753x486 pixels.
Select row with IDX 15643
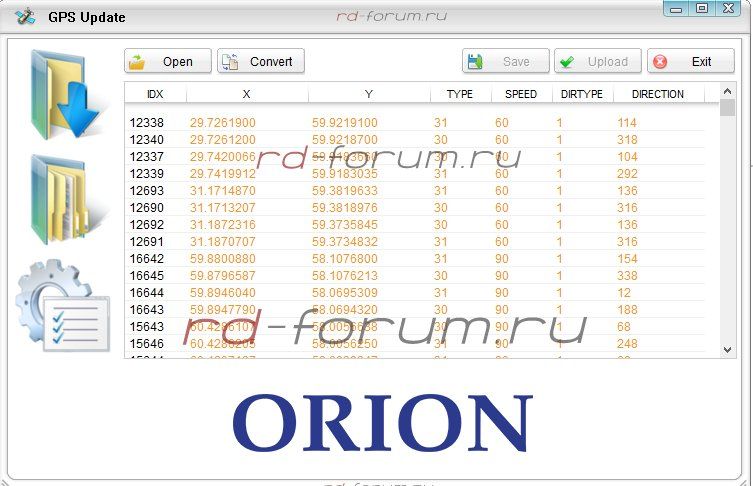(x=415, y=327)
